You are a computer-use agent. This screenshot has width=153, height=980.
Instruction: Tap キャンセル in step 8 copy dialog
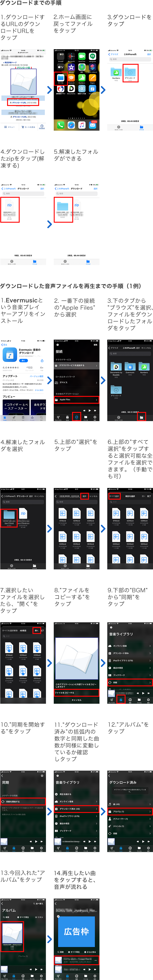76,700
